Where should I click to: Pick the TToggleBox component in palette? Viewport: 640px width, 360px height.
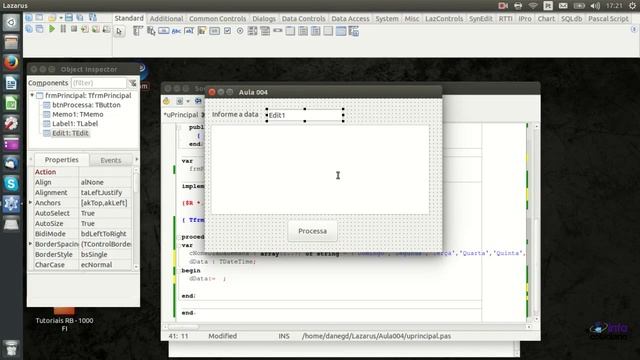214,31
